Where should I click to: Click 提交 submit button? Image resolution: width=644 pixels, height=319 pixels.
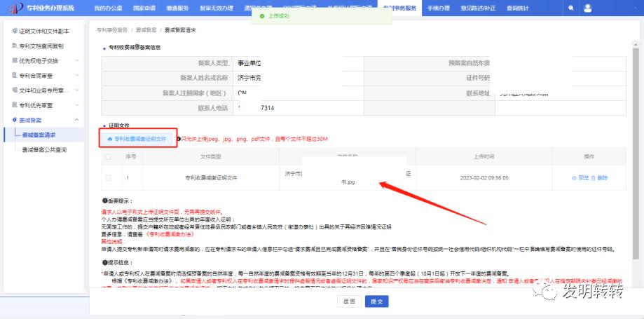click(x=376, y=301)
